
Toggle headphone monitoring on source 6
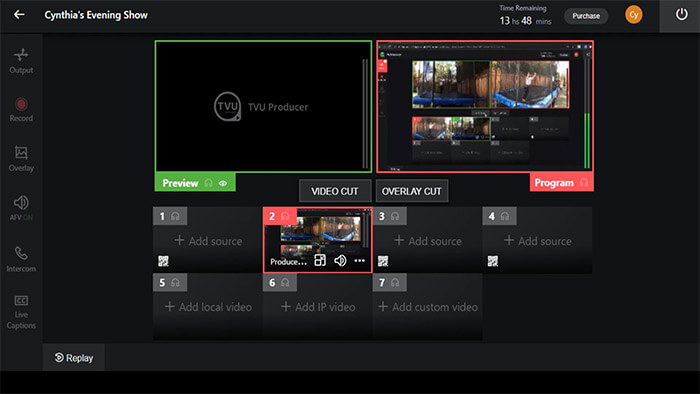(285, 282)
